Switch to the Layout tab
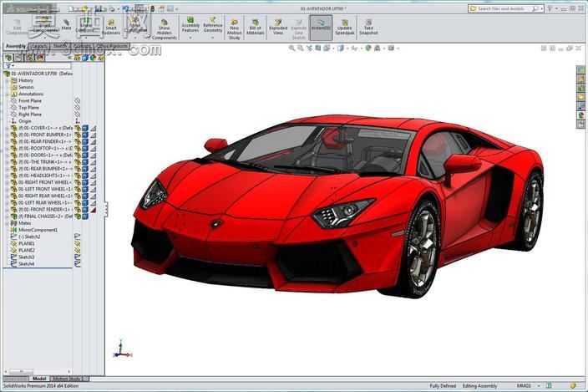The width and height of the screenshot is (588, 392). 39,46
